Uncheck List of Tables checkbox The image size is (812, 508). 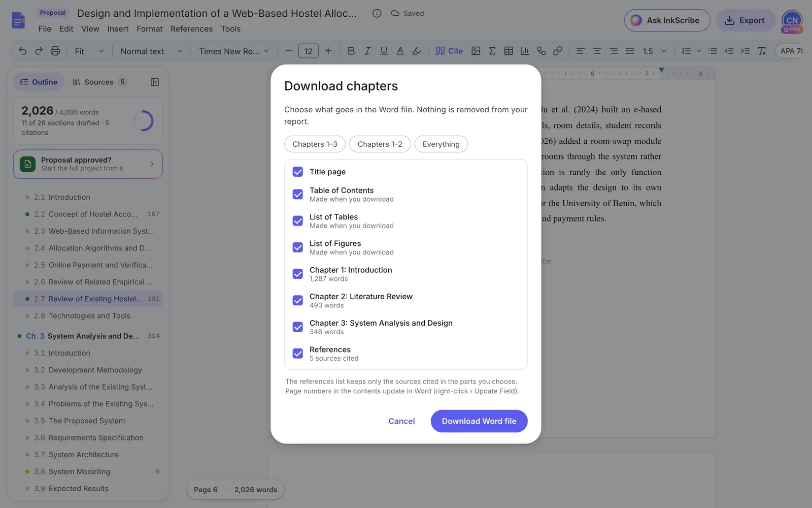298,221
